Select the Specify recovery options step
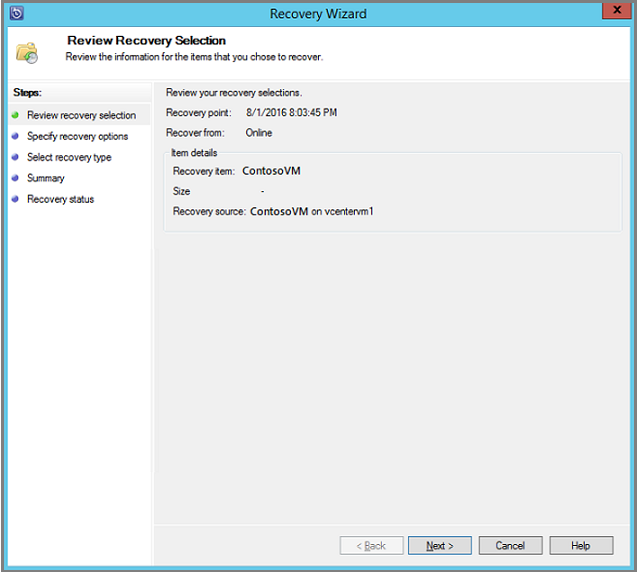This screenshot has height=572, width=637. [77, 136]
